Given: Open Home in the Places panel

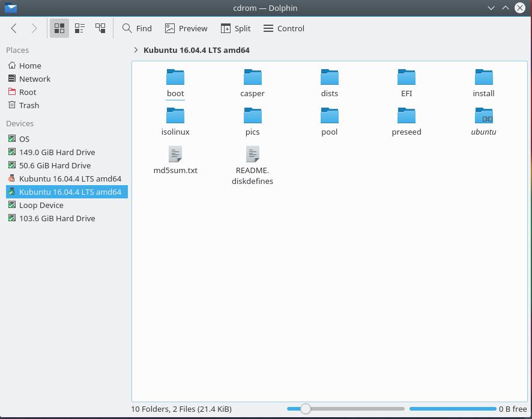Looking at the screenshot, I should click(30, 66).
